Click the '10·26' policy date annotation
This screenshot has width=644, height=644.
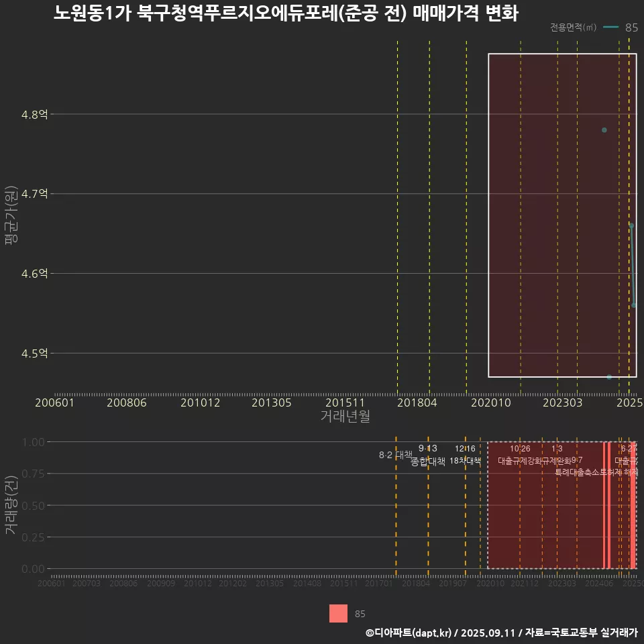tap(520, 449)
